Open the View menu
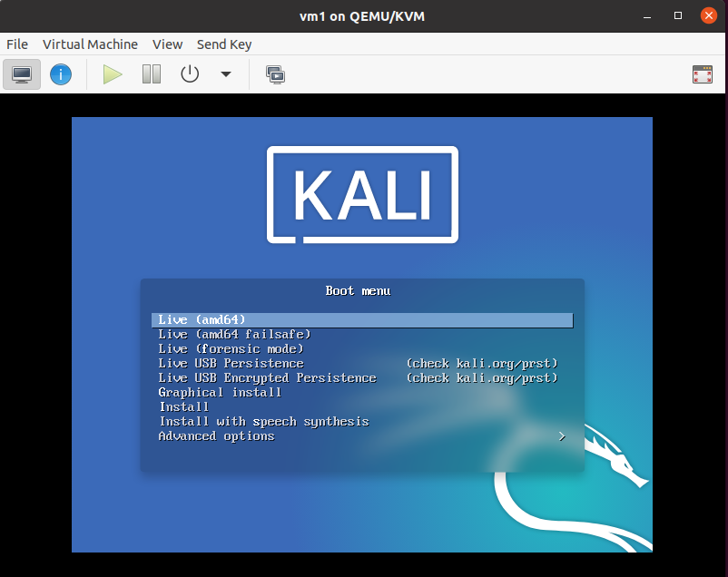The width and height of the screenshot is (728, 577). 168,44
